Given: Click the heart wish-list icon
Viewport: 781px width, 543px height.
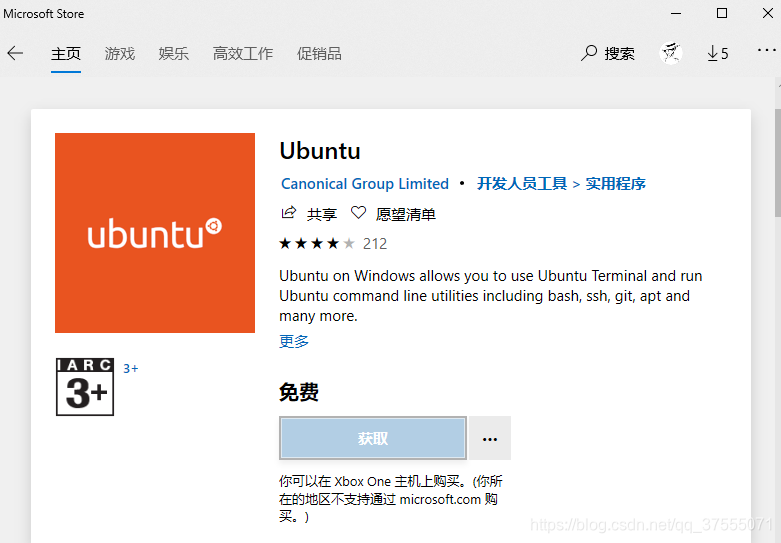Looking at the screenshot, I should pos(358,213).
